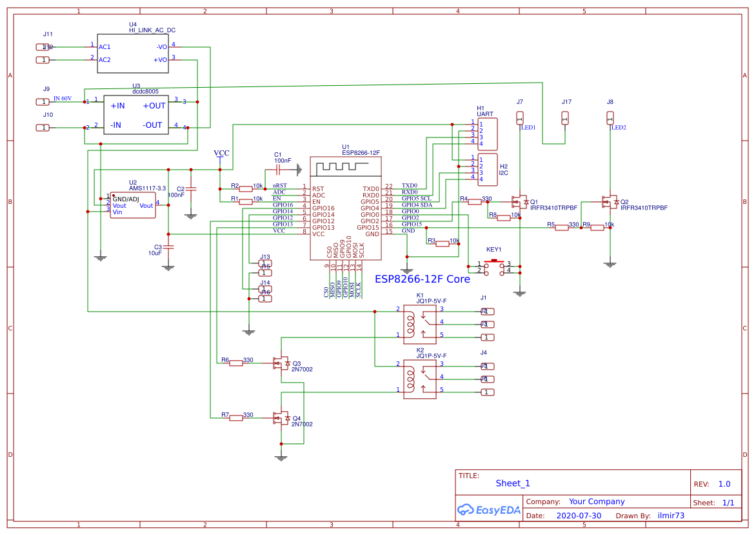Click the dcdc8005 converter symbol U3
This screenshot has width=756, height=535.
[x=135, y=116]
